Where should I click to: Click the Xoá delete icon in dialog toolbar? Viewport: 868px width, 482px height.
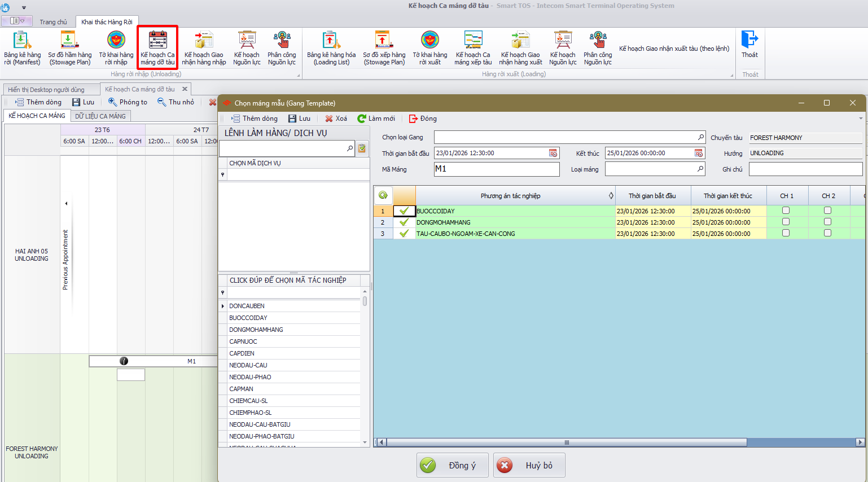click(x=329, y=119)
